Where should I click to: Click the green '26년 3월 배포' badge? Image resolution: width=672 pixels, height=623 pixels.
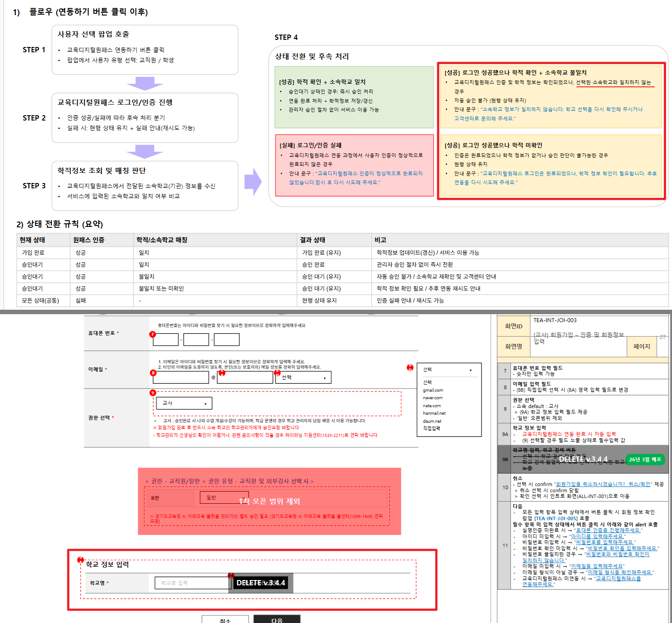tap(645, 459)
